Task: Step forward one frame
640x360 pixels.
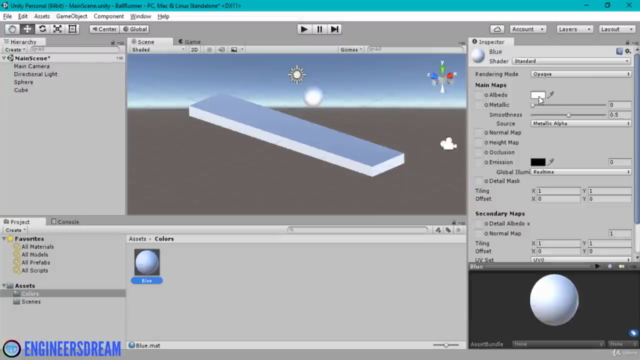Action: 334,29
